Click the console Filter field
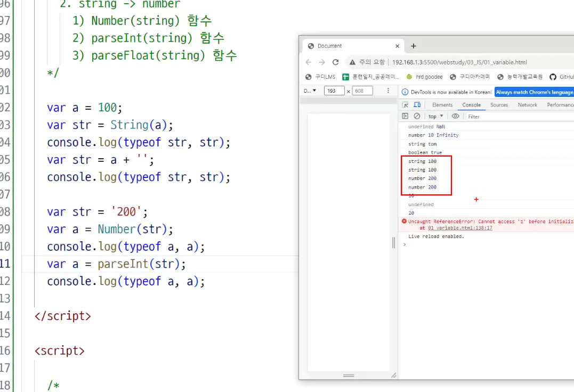The width and height of the screenshot is (574, 392). pyautogui.click(x=520, y=117)
